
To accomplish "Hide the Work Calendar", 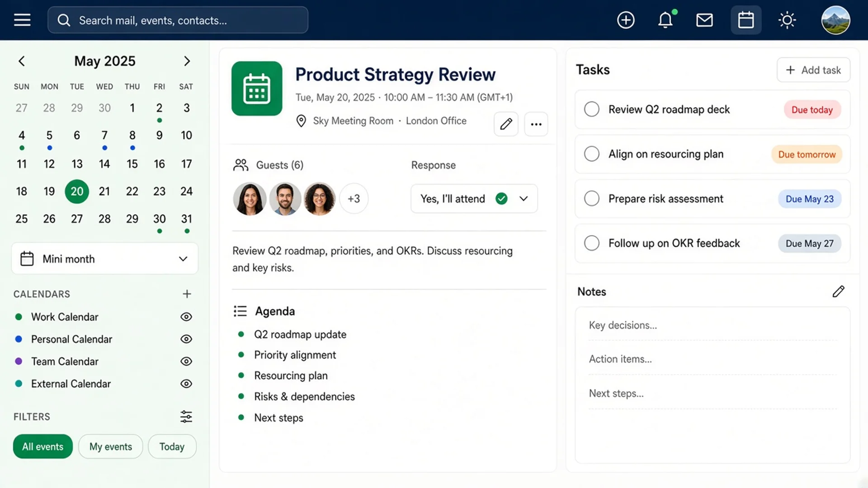I will pos(186,317).
